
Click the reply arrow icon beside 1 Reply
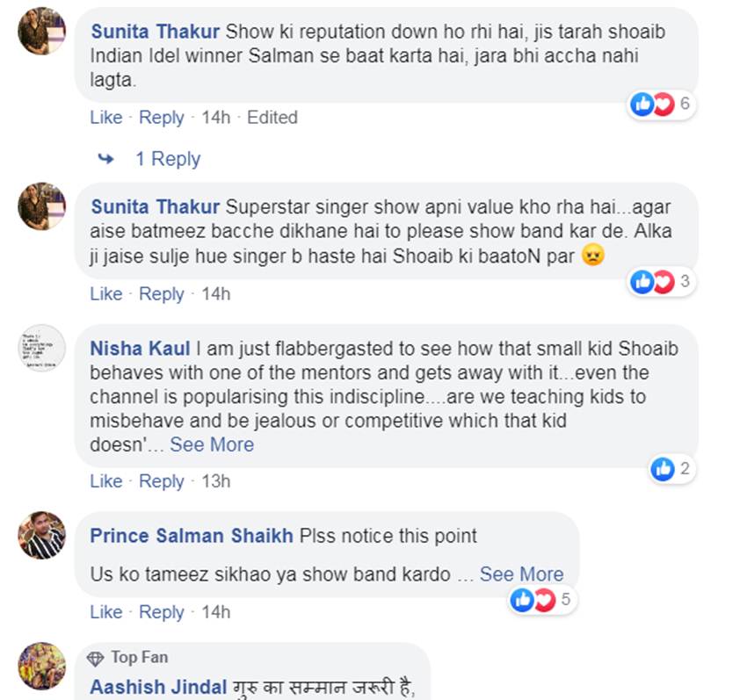pos(106,159)
